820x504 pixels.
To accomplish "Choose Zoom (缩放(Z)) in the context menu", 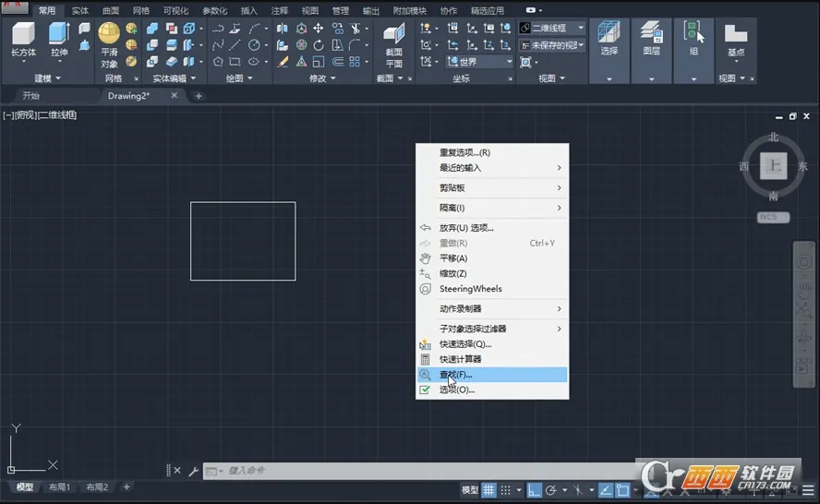I will [492, 273].
